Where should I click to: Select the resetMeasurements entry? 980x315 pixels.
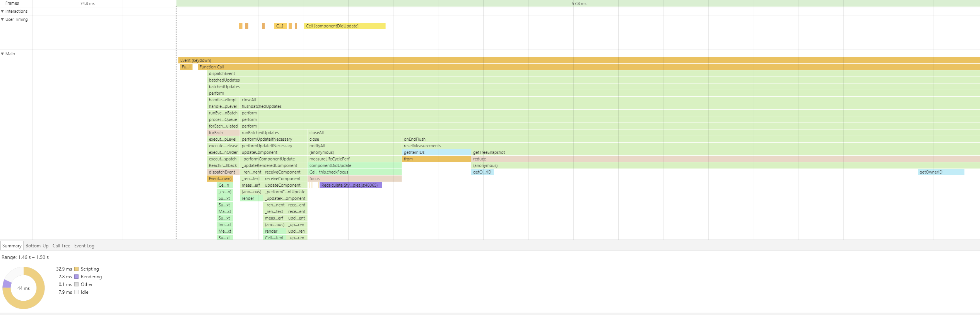[691, 146]
